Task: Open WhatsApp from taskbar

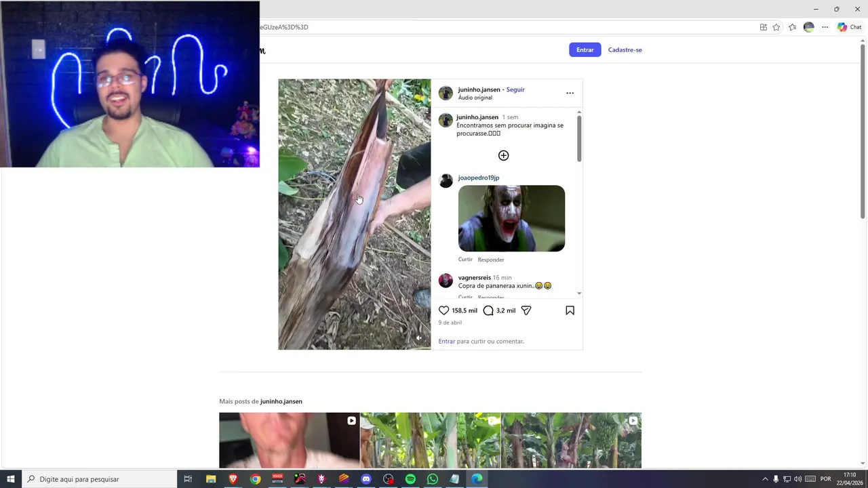Action: pos(433,479)
